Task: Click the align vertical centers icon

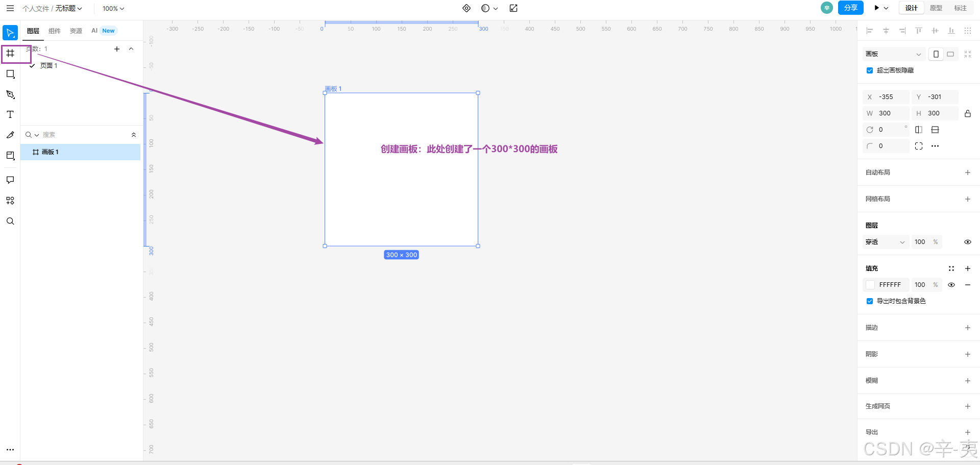Action: point(935,31)
